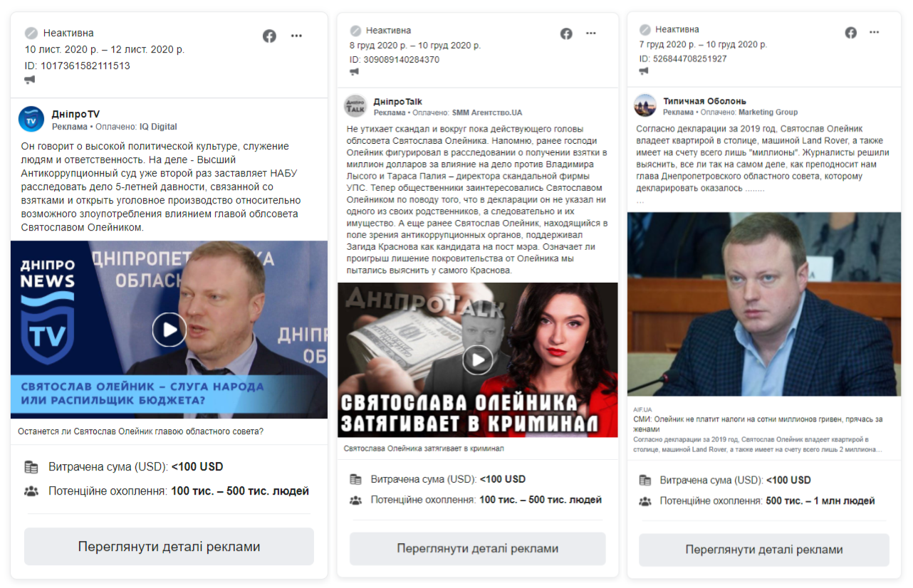Click Facebook icon on Типичная Оболонь card

click(851, 33)
